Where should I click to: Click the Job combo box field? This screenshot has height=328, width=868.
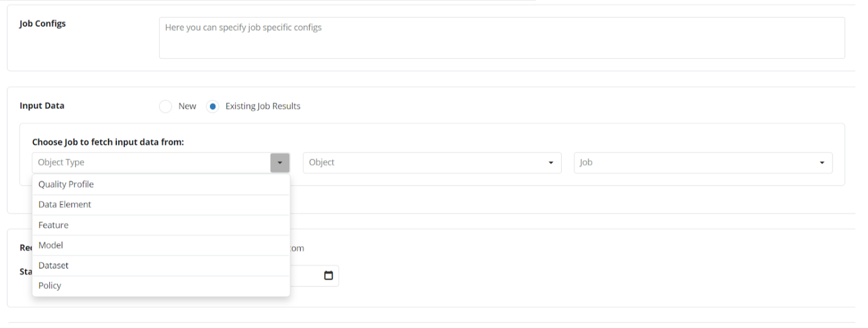coord(695,163)
